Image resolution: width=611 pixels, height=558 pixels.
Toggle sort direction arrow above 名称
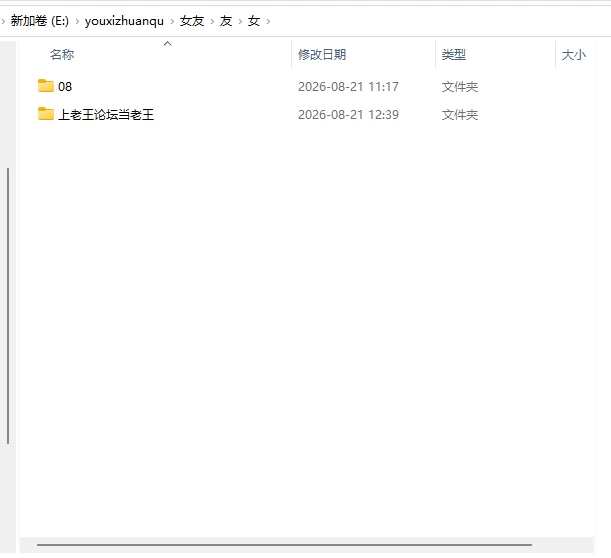[168, 44]
